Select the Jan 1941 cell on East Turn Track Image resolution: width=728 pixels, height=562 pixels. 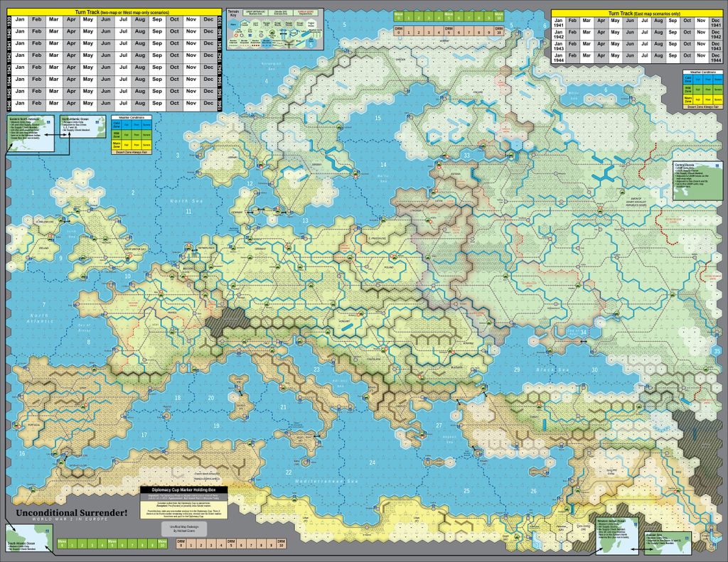click(559, 23)
